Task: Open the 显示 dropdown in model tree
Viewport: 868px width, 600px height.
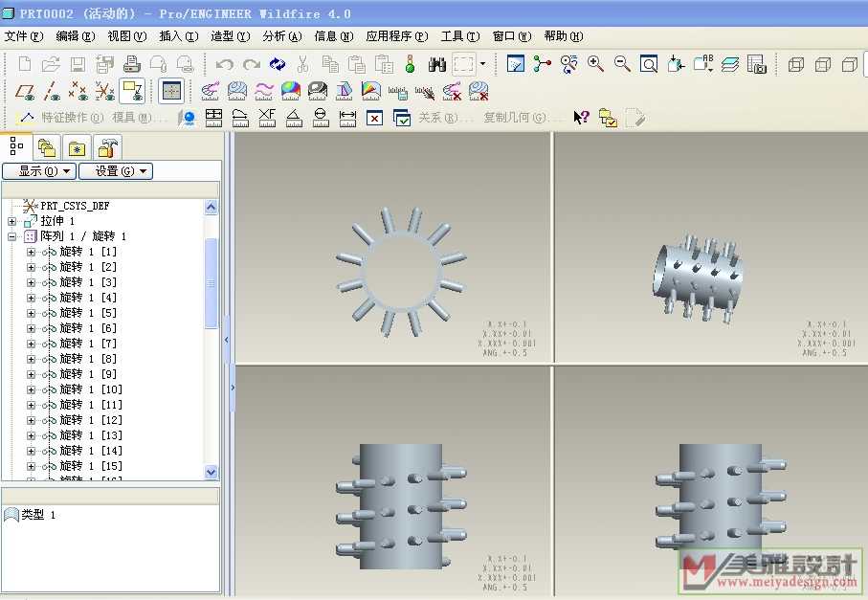Action: point(39,171)
